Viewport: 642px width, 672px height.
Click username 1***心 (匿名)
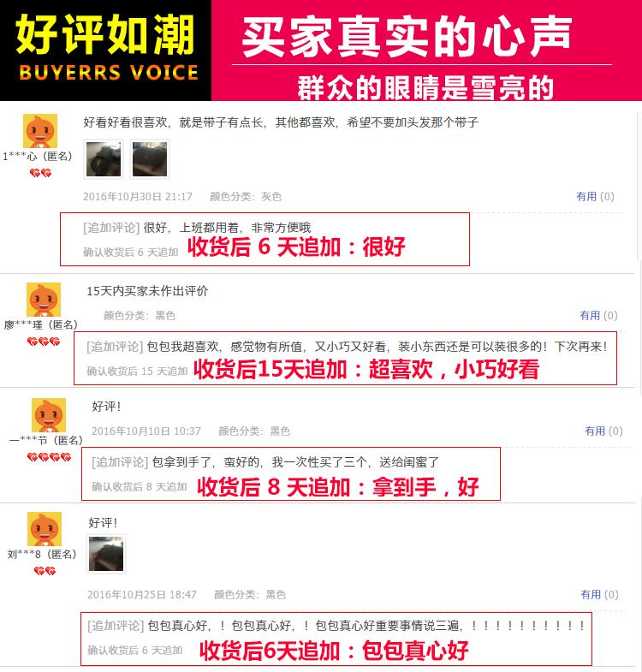[x=38, y=156]
